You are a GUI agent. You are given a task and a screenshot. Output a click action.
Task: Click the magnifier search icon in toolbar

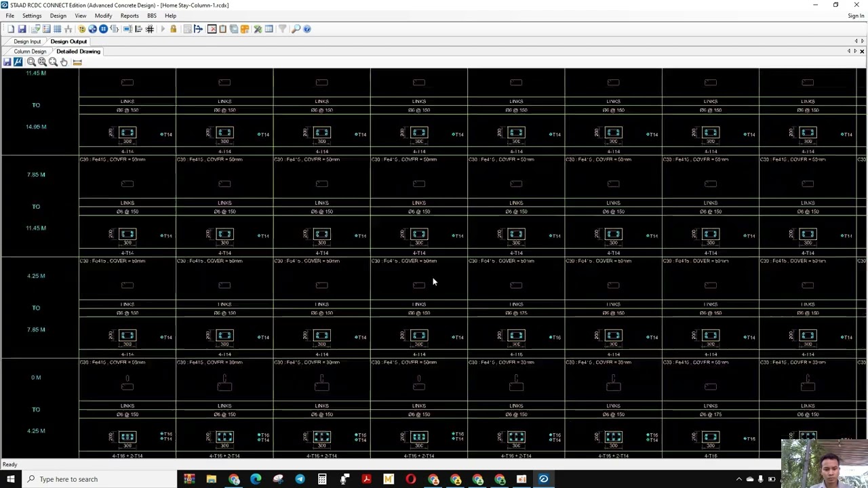click(x=296, y=29)
